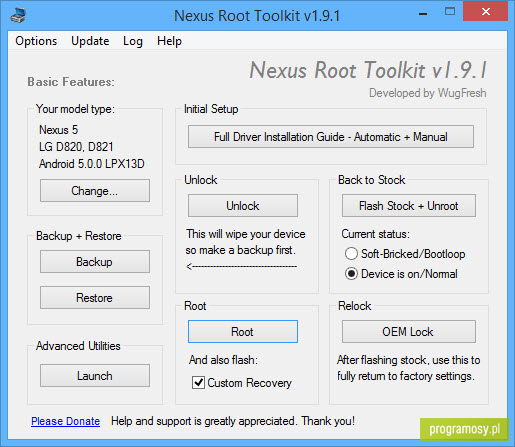
Task: Close the Nexus Root Toolkit window
Action: (486, 12)
